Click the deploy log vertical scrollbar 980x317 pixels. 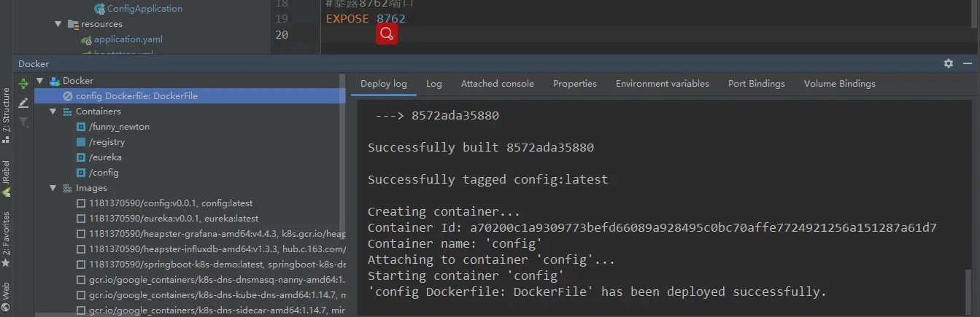[x=968, y=285]
